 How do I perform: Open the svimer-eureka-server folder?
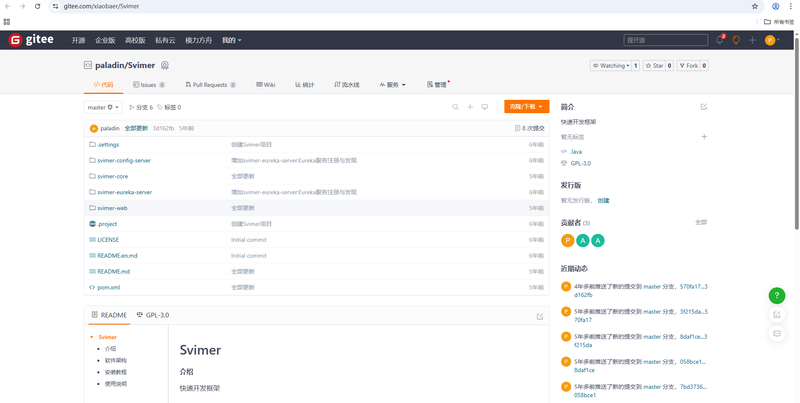[x=124, y=192]
